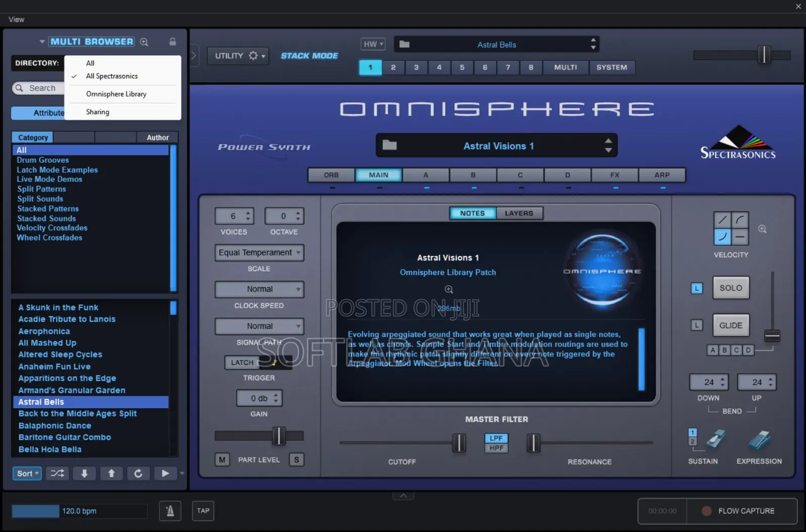Viewport: 806px width, 532px height.
Task: Click the 120.0 bpm tempo field
Action: (x=79, y=511)
